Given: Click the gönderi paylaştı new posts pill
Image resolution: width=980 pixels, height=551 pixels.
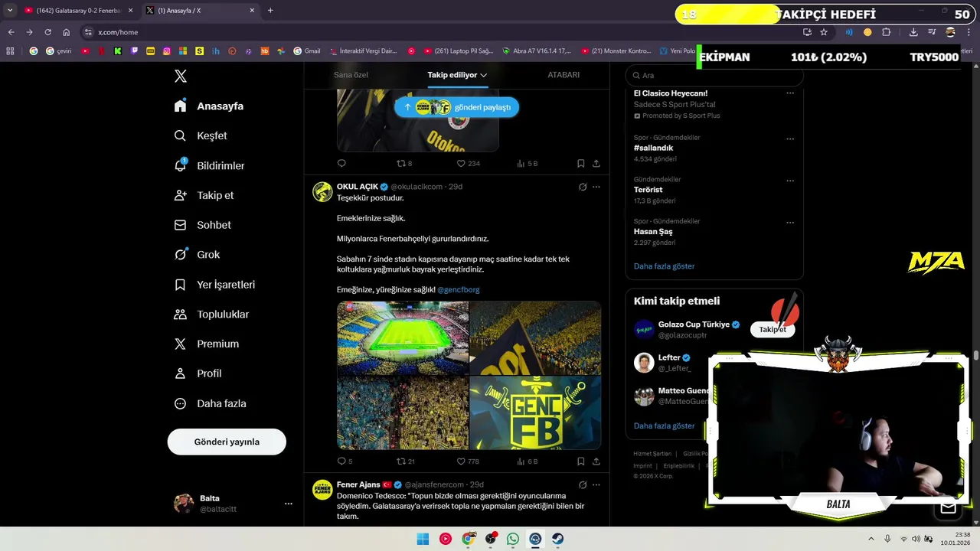Looking at the screenshot, I should click(456, 107).
